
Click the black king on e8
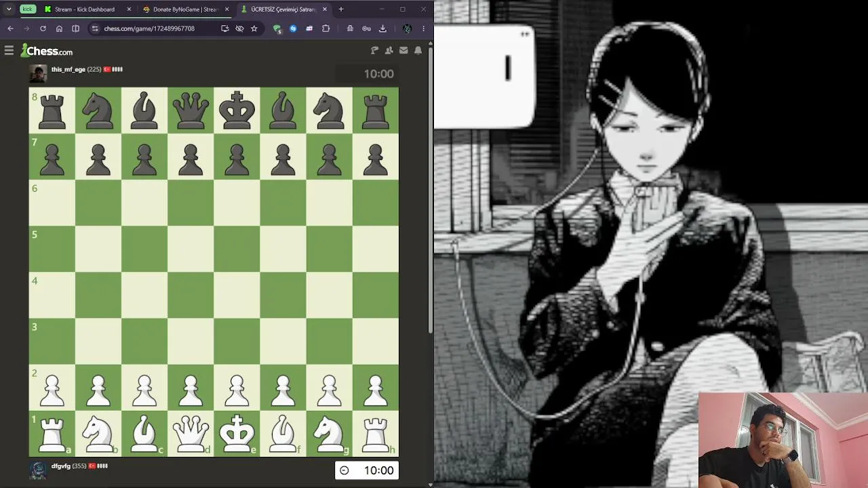pyautogui.click(x=237, y=110)
